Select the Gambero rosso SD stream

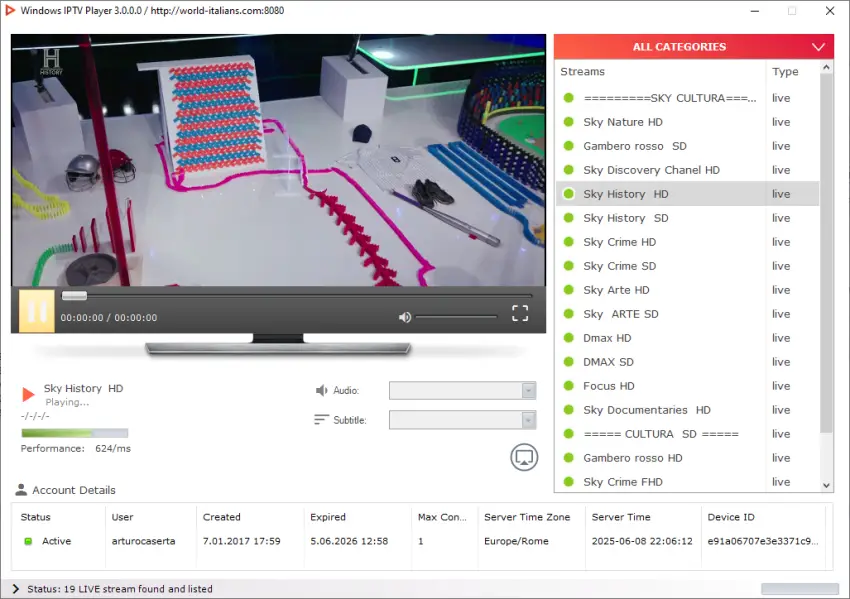click(687, 146)
